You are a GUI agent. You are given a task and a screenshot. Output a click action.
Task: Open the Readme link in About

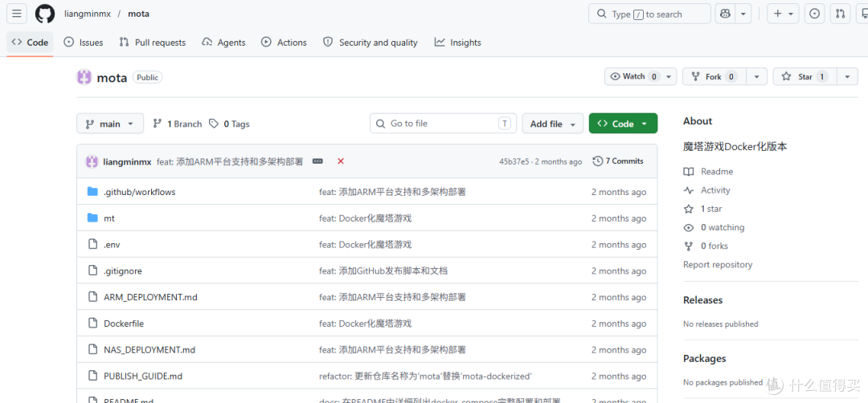click(716, 172)
